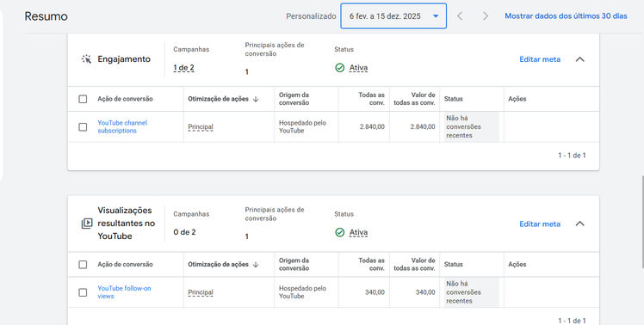Open the date range dropdown 6 fev. a 15 dez. 2025

(x=393, y=16)
